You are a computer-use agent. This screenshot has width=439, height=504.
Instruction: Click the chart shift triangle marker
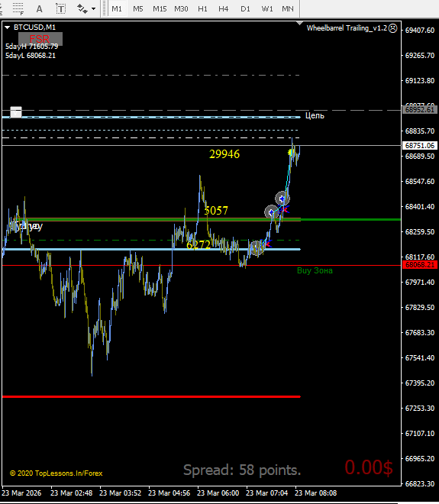point(299,23)
